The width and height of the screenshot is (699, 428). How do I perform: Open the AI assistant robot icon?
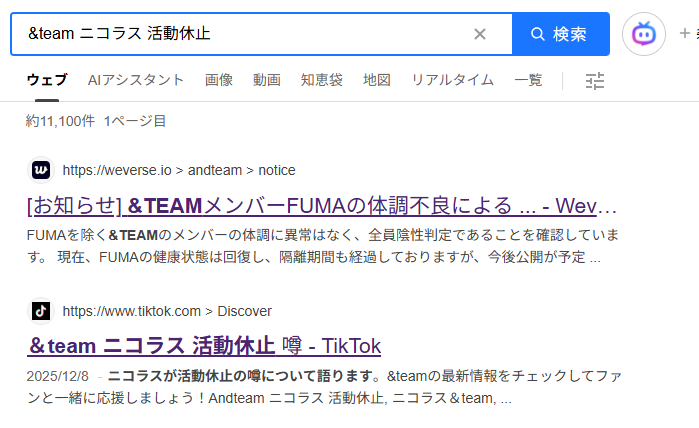(643, 34)
